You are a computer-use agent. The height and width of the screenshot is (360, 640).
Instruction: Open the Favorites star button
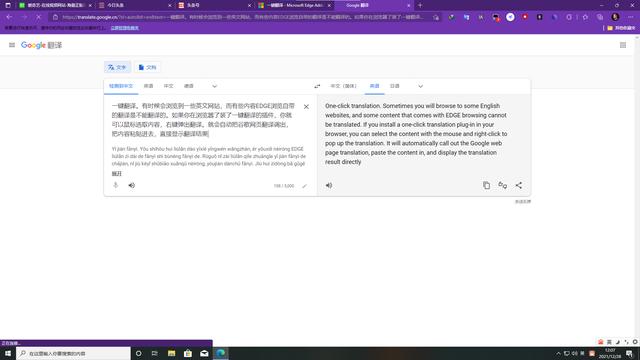585,17
